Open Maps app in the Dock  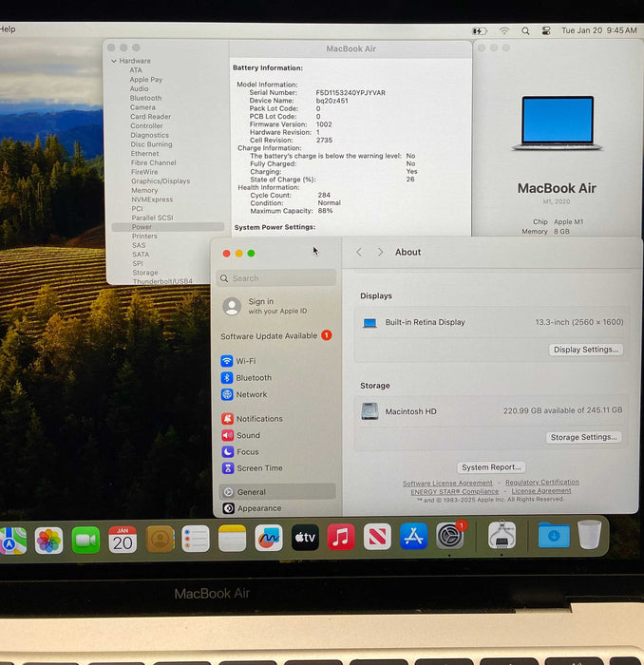click(x=13, y=541)
